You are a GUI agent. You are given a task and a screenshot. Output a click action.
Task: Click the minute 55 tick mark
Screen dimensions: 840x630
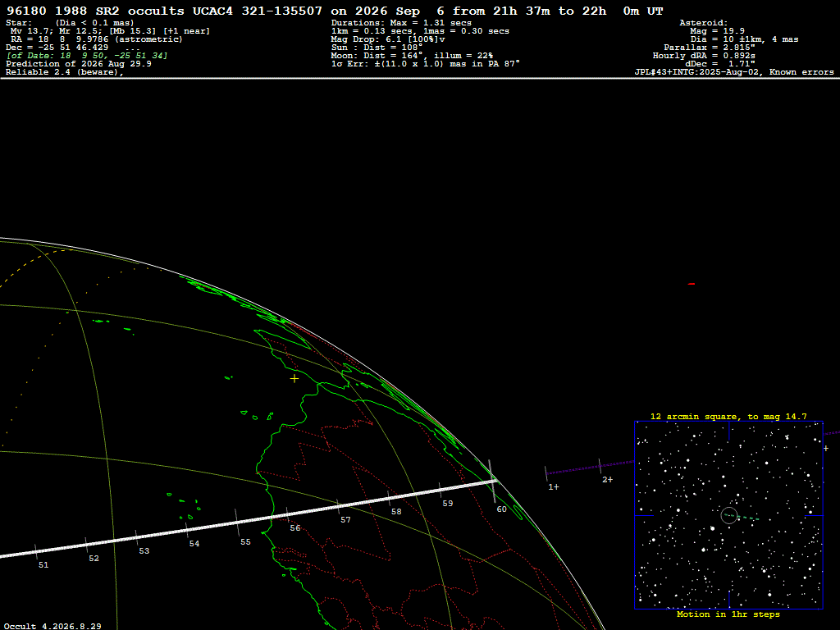pyautogui.click(x=237, y=523)
